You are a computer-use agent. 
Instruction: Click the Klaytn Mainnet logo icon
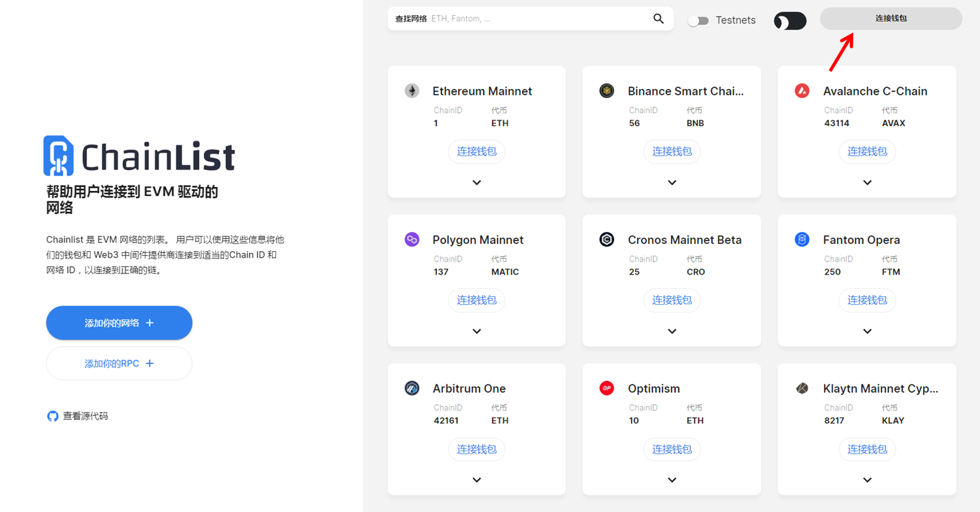[x=802, y=388]
